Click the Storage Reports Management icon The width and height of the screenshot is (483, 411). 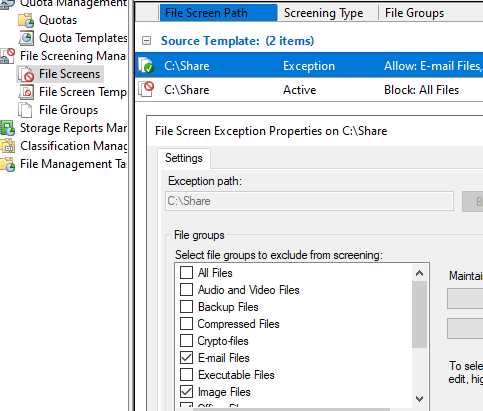7,128
